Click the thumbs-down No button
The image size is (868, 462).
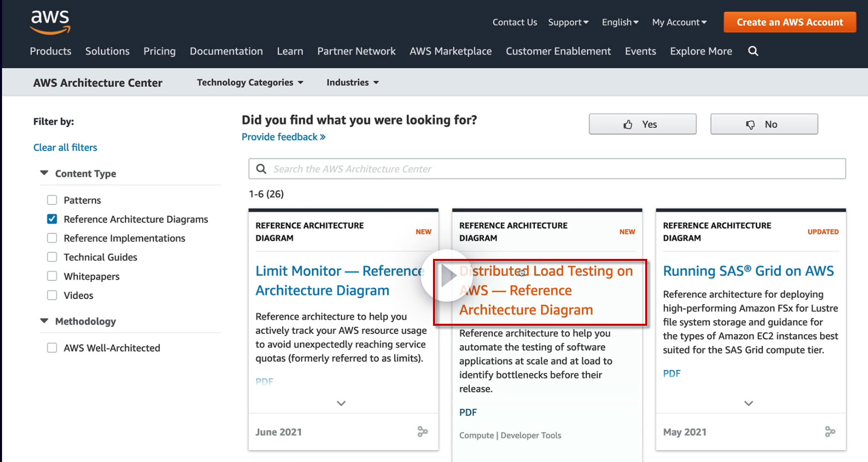(764, 124)
